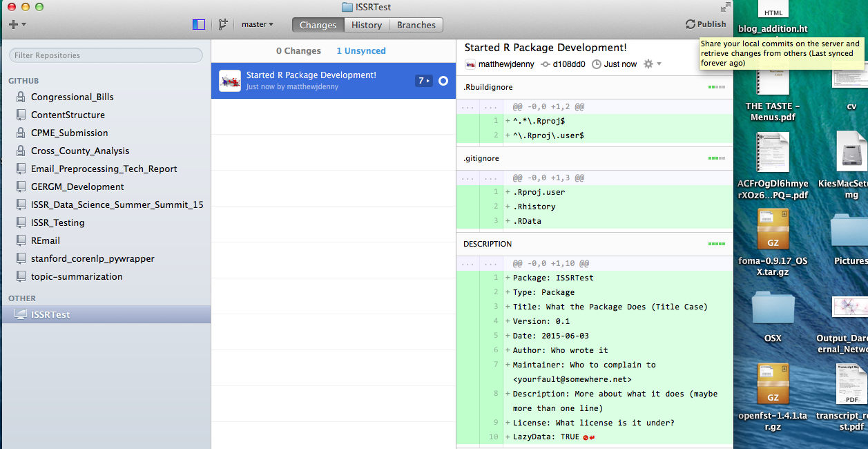Click the .gitignore file header

click(595, 159)
